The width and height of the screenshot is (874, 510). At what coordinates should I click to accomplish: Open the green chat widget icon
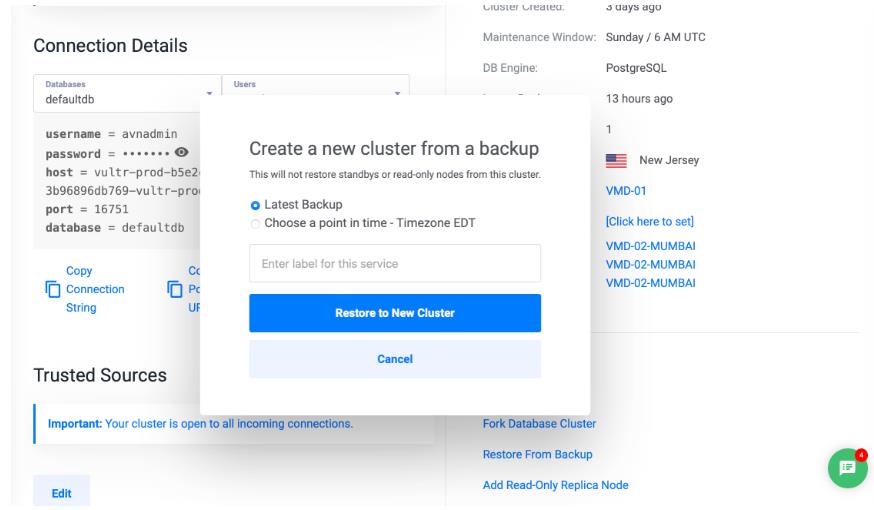(847, 469)
